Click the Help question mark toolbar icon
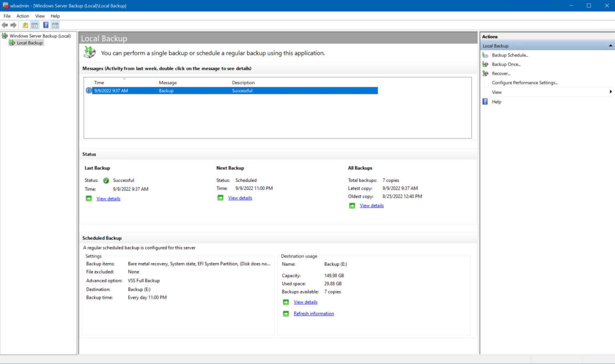 46,25
